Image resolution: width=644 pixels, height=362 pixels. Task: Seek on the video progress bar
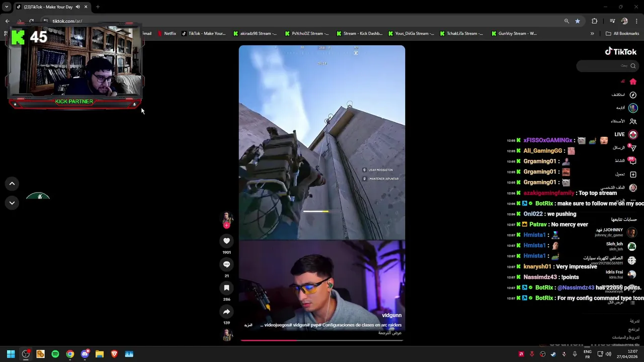pyautogui.click(x=322, y=340)
